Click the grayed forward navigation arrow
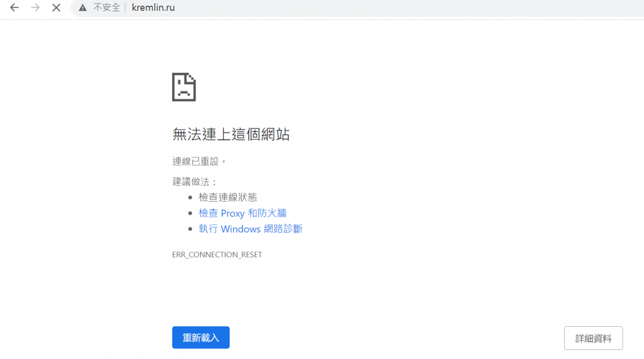Image resolution: width=644 pixels, height=359 pixels. [36, 8]
